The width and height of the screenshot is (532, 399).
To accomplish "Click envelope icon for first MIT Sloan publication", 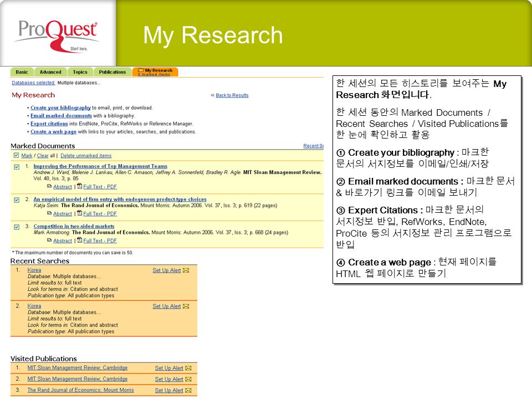I will point(188,368).
